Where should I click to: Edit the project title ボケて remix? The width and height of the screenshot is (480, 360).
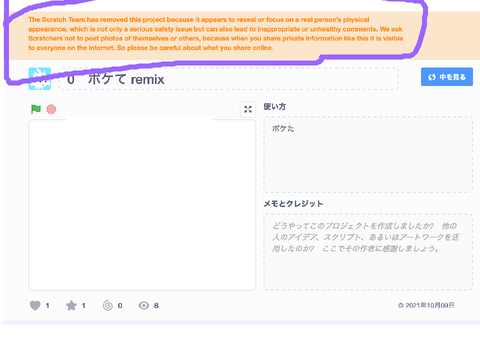[x=228, y=79]
